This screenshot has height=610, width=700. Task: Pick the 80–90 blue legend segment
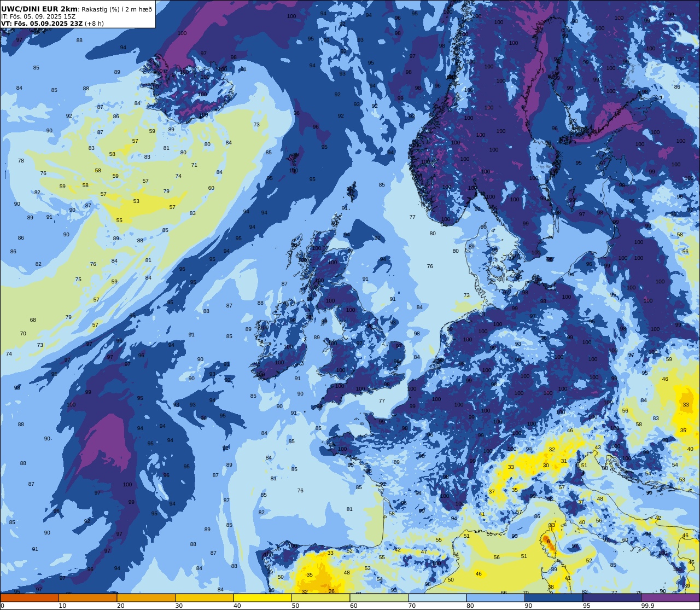495,597
